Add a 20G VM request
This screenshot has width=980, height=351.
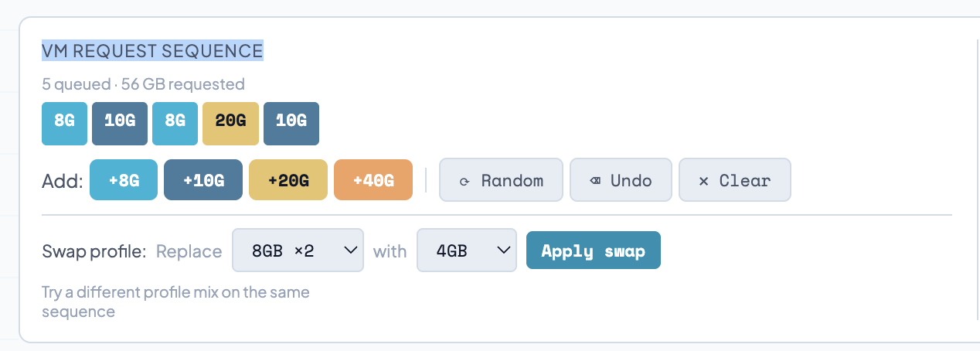click(x=288, y=180)
